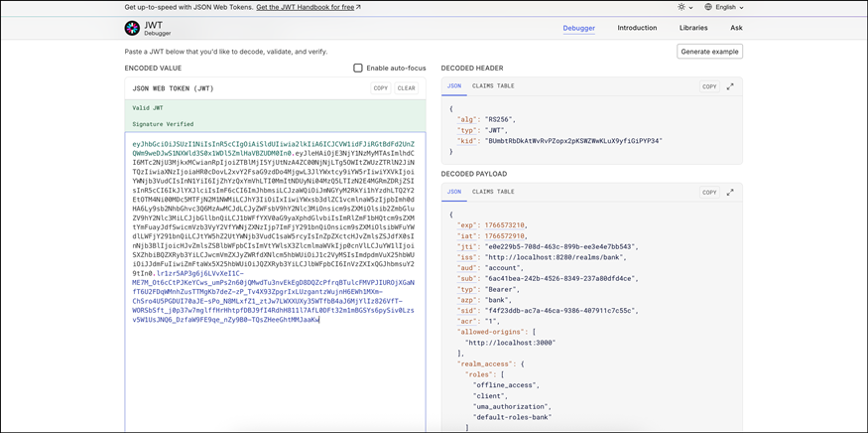Viewport: 868px width, 433px height.
Task: Select JSON tab in Decoded Payload
Action: point(454,192)
